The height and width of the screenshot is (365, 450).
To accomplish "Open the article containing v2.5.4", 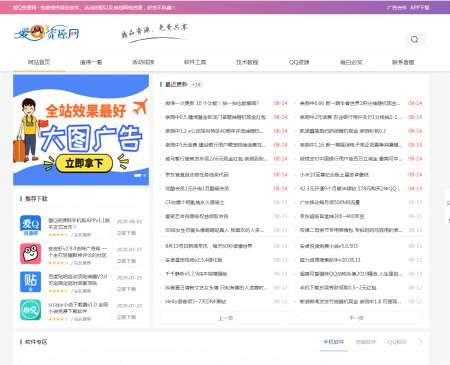I will point(194,260).
